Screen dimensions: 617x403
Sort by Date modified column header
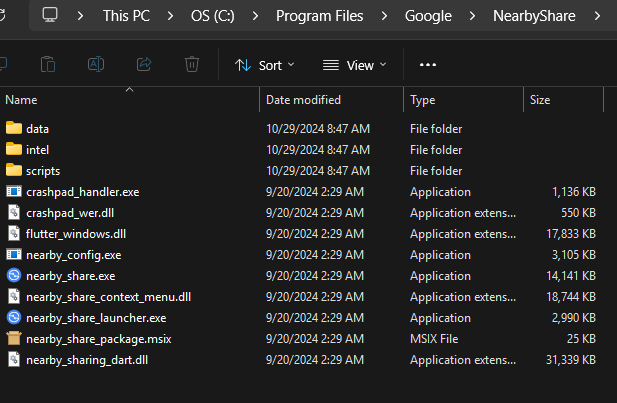tap(303, 100)
